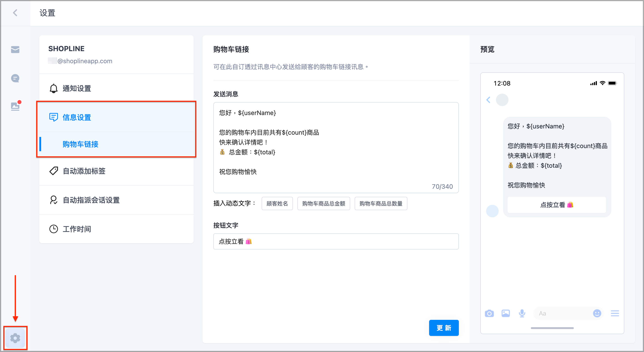Viewport: 644px width, 352px height.
Task: Open the image sidebar icon with red dot
Action: point(15,106)
